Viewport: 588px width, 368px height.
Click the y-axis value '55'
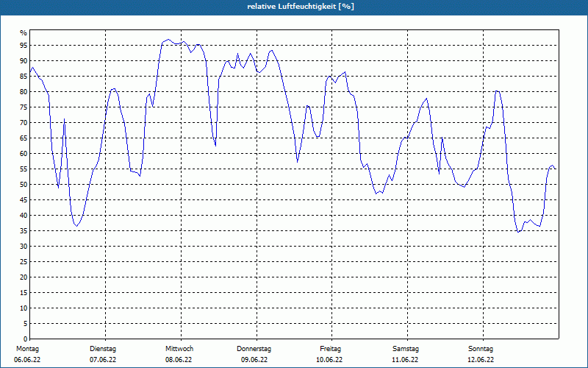point(24,169)
